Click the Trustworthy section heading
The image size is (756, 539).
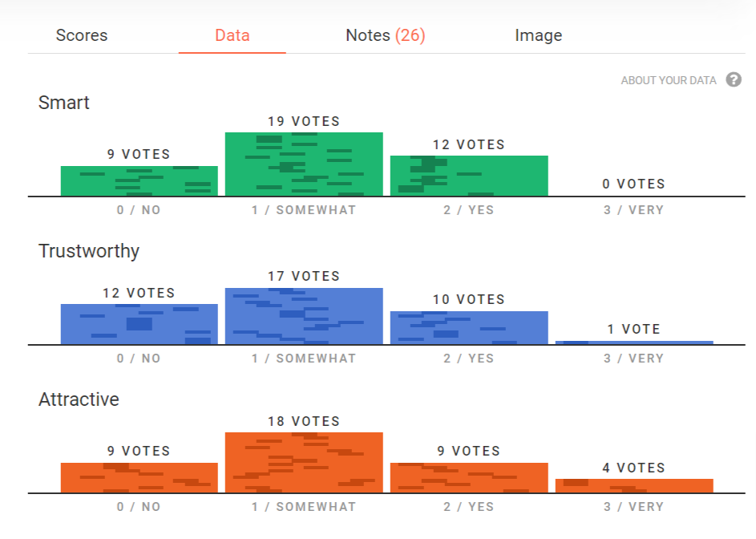pos(89,251)
